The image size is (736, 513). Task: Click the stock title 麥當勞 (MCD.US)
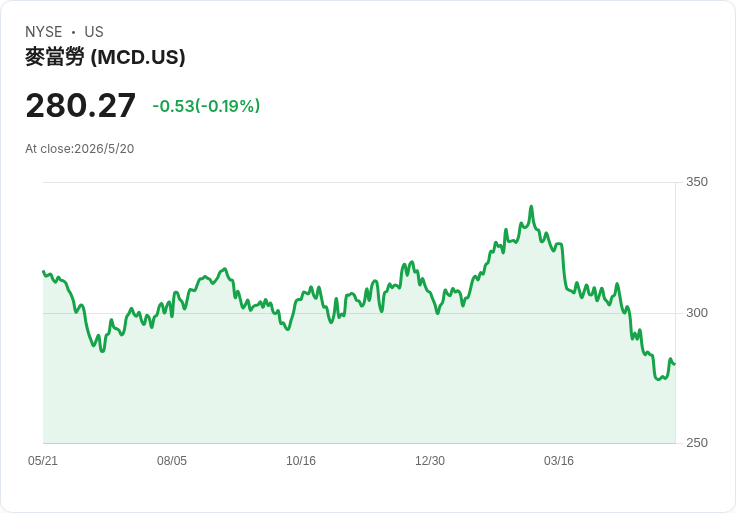pyautogui.click(x=105, y=57)
